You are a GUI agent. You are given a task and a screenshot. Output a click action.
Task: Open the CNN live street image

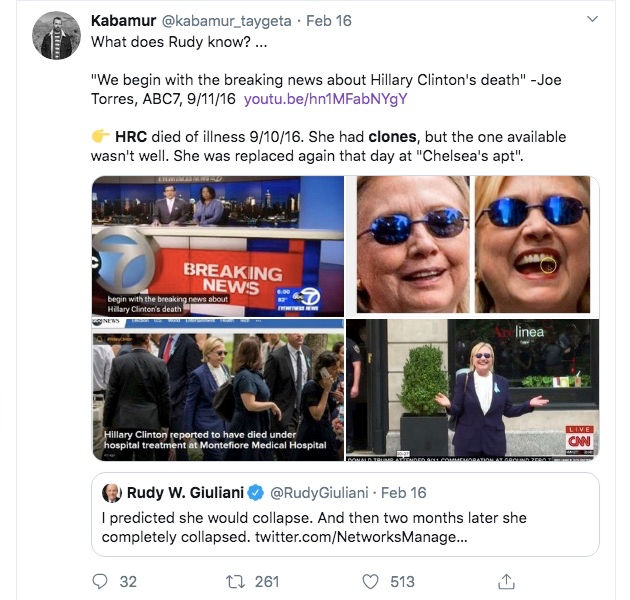(x=472, y=390)
